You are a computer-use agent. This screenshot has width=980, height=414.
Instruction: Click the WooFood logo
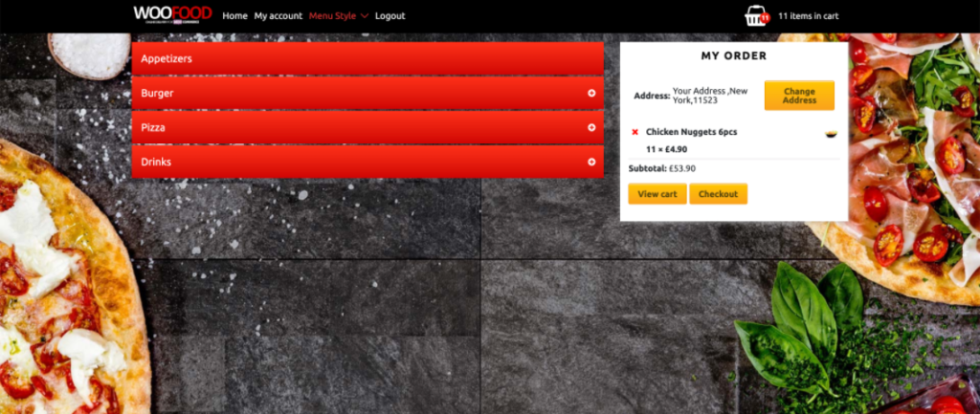pyautogui.click(x=172, y=14)
